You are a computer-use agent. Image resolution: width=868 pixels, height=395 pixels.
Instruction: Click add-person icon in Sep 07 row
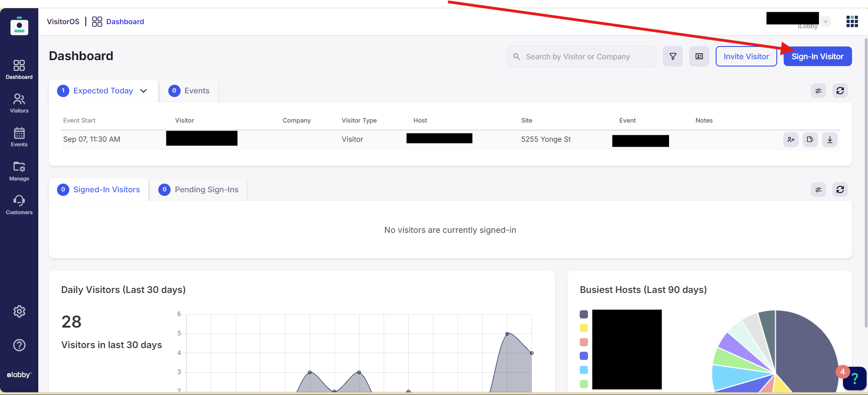pyautogui.click(x=791, y=139)
